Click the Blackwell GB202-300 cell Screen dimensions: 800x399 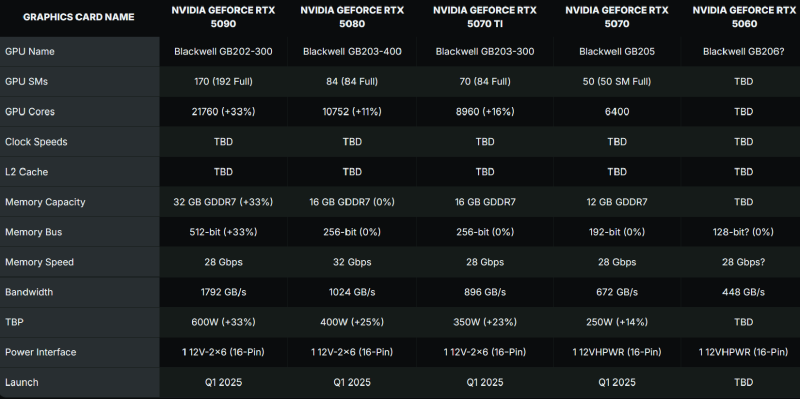[223, 52]
